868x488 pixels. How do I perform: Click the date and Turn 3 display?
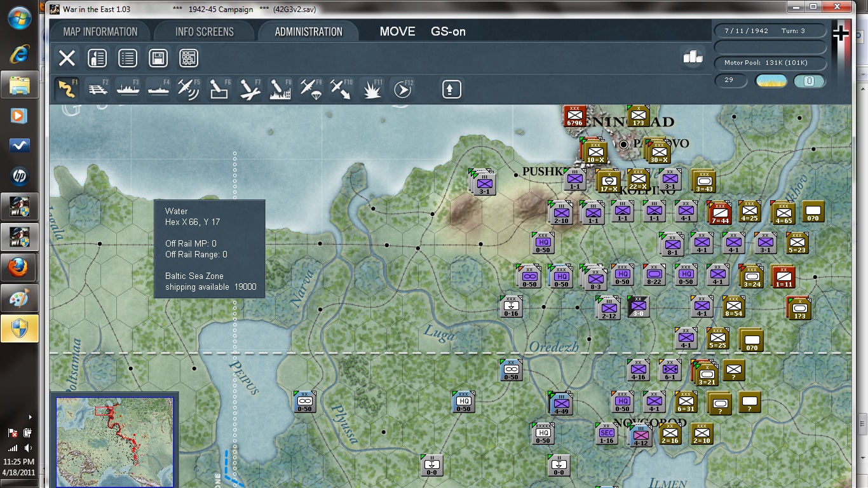coord(770,30)
